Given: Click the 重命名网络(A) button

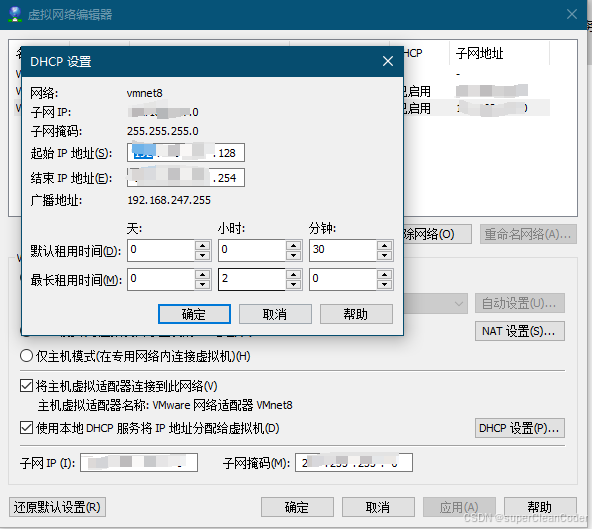Looking at the screenshot, I should click(528, 234).
